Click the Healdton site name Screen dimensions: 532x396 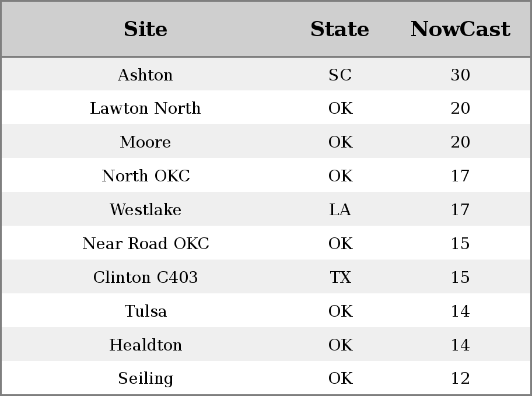[x=145, y=345]
